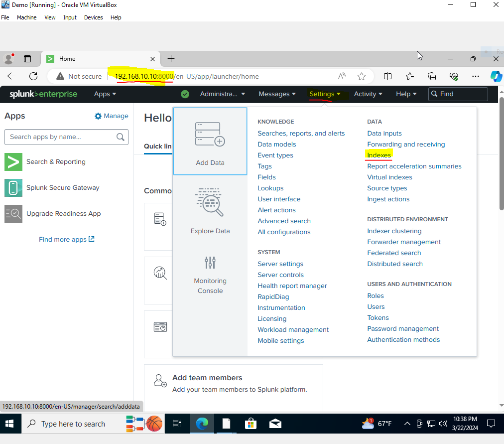
Task: Open the Search & Reporting app icon
Action: (x=13, y=162)
